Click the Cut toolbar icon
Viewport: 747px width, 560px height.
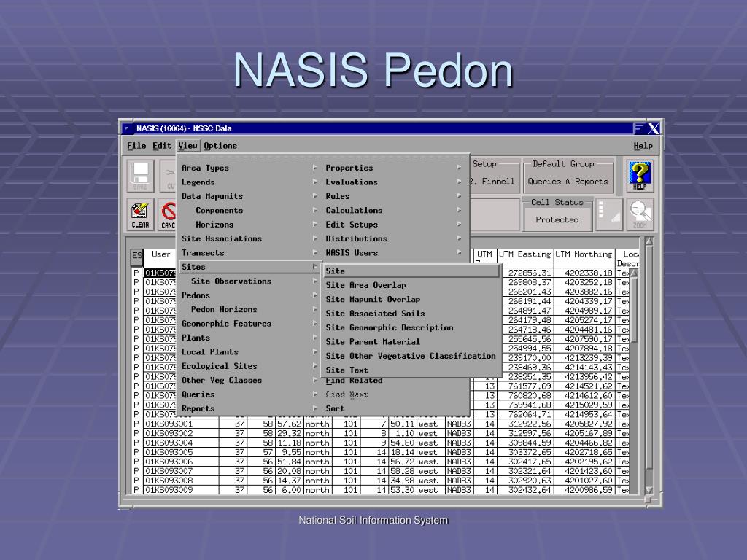pyautogui.click(x=167, y=176)
